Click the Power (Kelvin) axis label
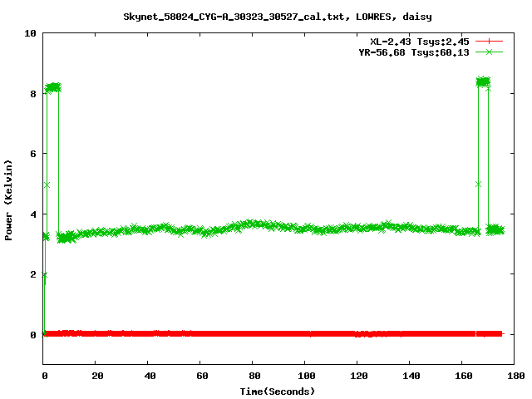This screenshot has height=399, width=532. pos(8,200)
